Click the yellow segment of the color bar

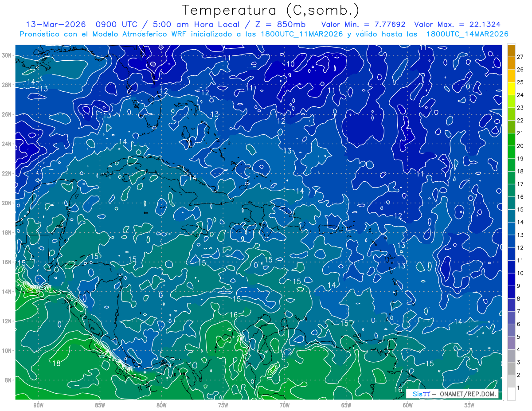click(x=511, y=89)
